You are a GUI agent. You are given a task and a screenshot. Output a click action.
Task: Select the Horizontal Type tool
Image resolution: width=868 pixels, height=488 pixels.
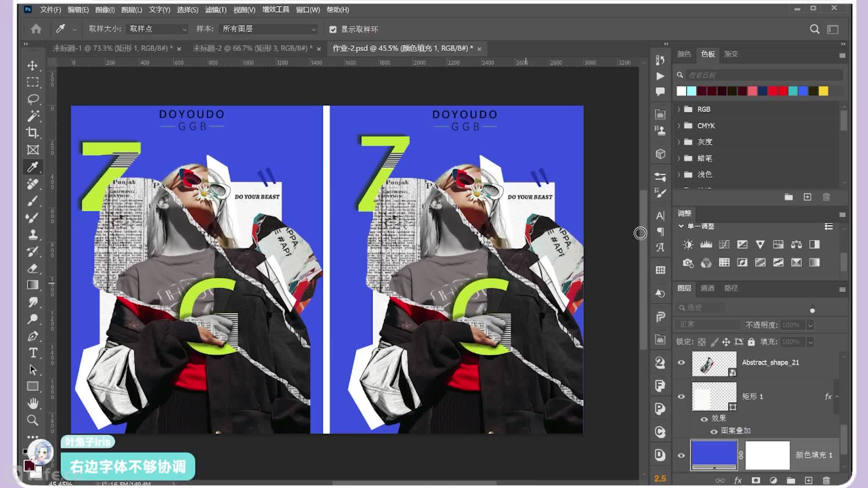33,353
